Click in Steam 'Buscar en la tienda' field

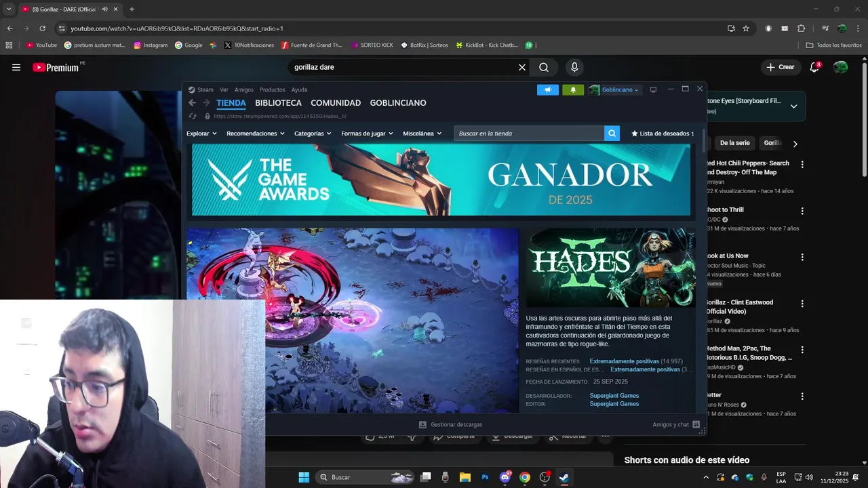tap(529, 134)
